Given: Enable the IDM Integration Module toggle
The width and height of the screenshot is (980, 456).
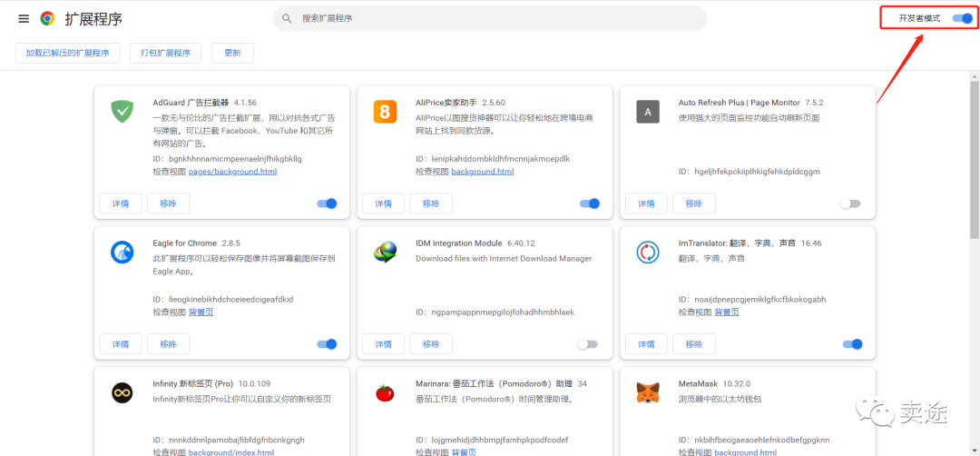Looking at the screenshot, I should (x=587, y=344).
